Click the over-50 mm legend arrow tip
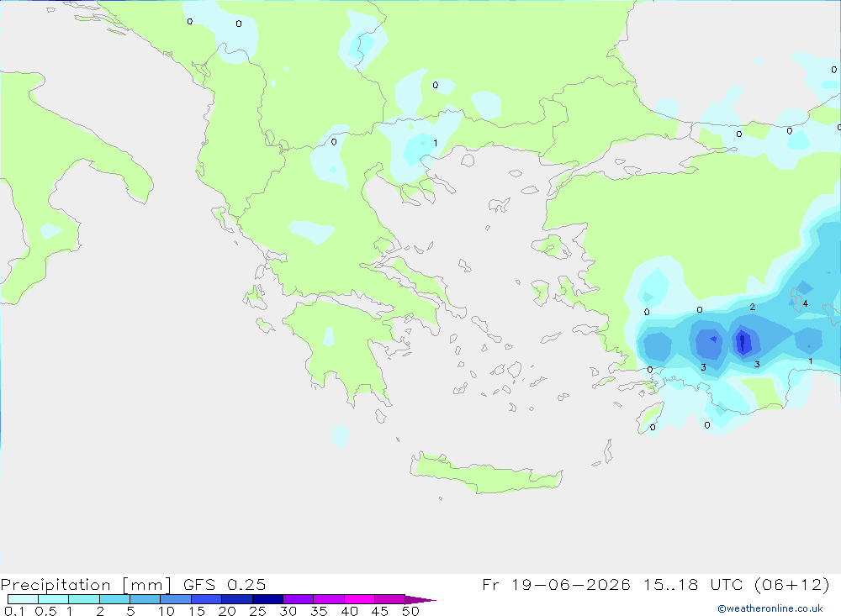 [x=420, y=600]
